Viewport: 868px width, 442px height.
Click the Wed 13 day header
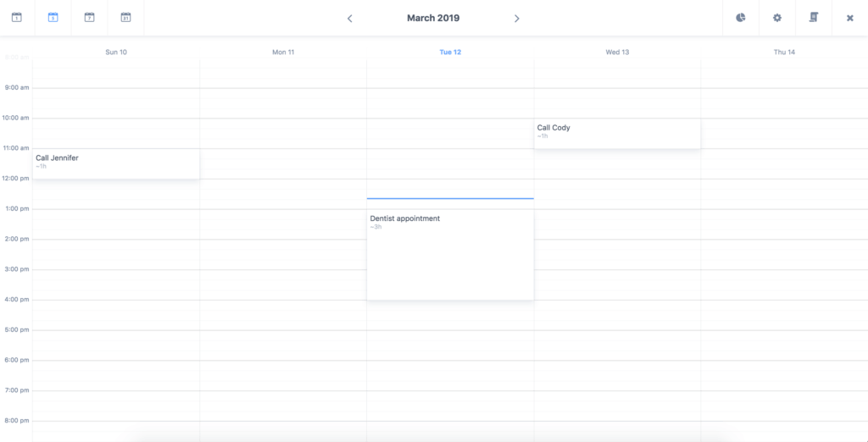click(617, 52)
